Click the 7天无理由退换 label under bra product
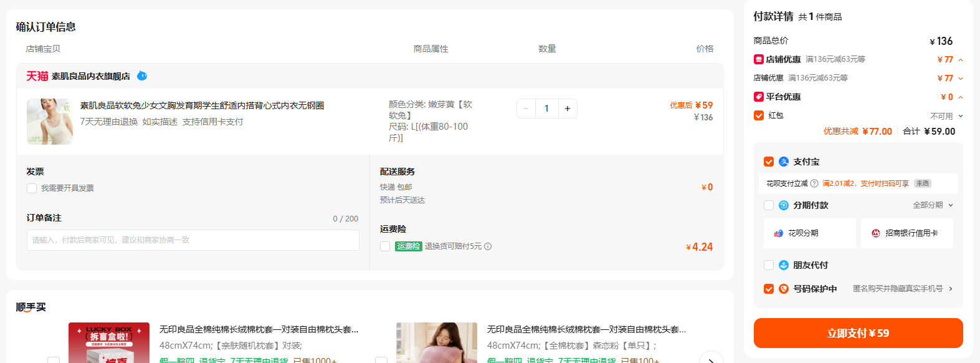980x363 pixels. (x=109, y=122)
